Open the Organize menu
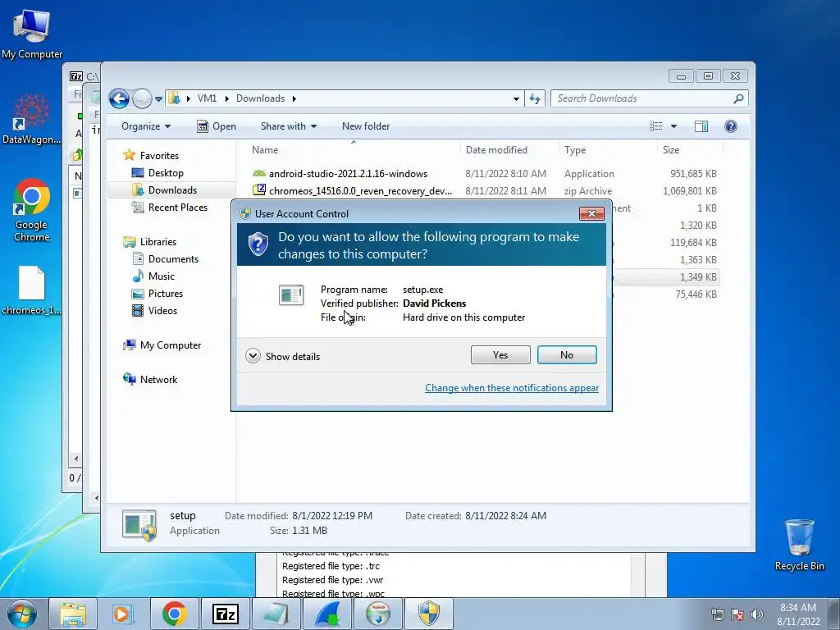The image size is (840, 630). [146, 126]
